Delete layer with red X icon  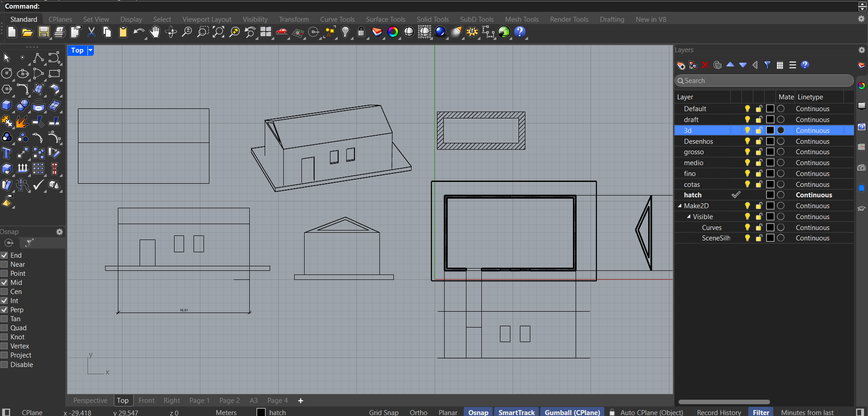(705, 65)
